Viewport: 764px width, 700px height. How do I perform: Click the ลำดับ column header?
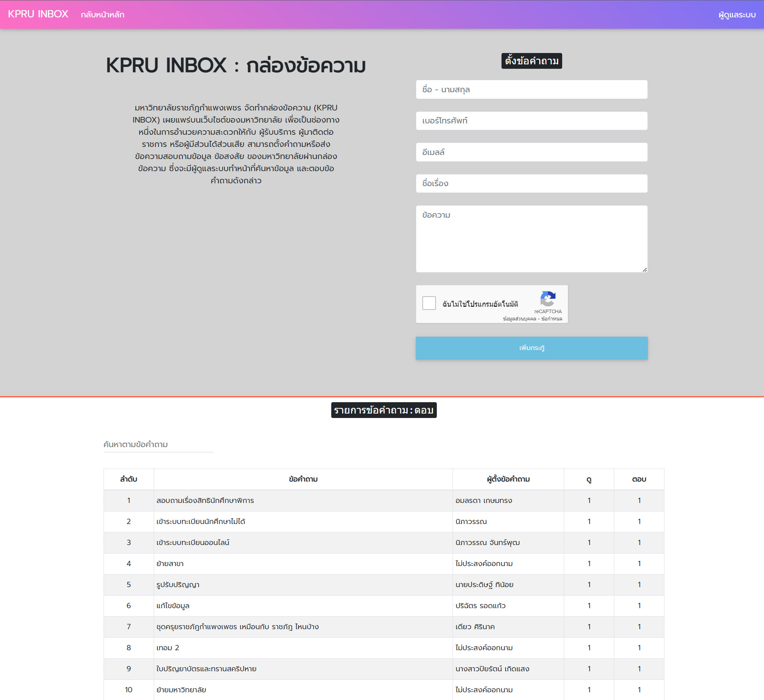coord(129,479)
